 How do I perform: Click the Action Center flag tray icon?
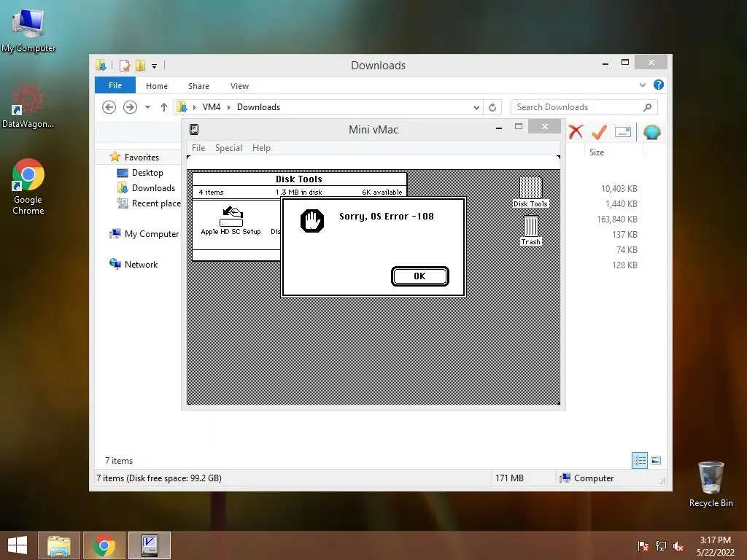point(643,545)
